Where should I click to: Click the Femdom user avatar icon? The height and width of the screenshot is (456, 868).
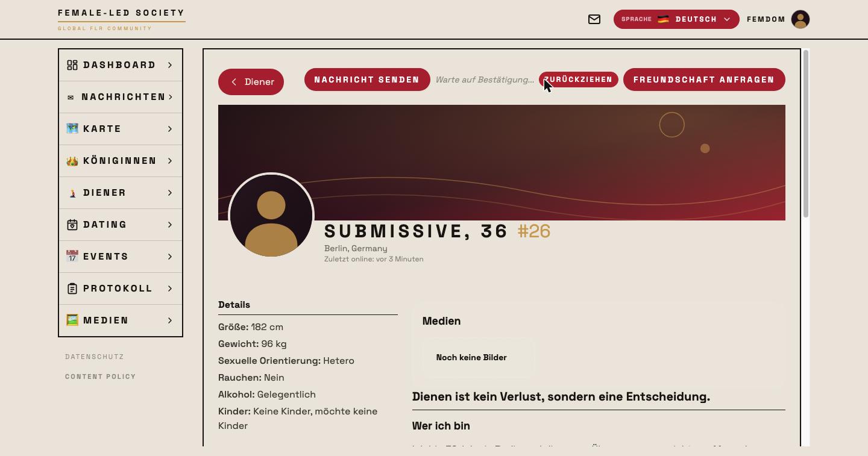point(800,19)
